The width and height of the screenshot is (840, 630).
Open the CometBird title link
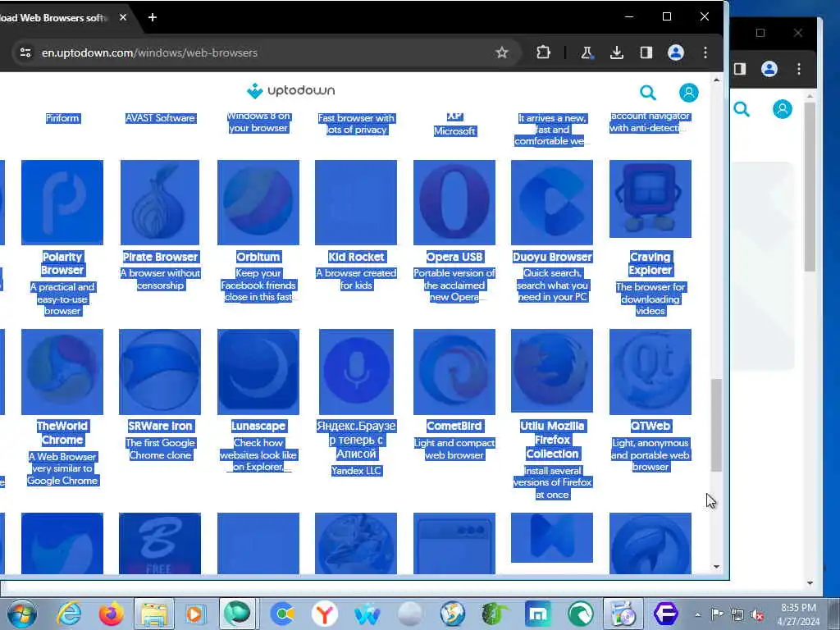click(454, 427)
